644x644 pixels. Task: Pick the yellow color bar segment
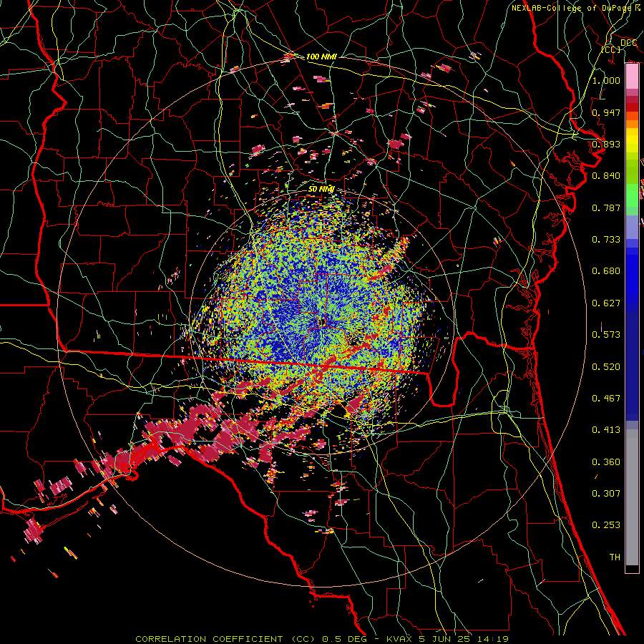click(632, 140)
